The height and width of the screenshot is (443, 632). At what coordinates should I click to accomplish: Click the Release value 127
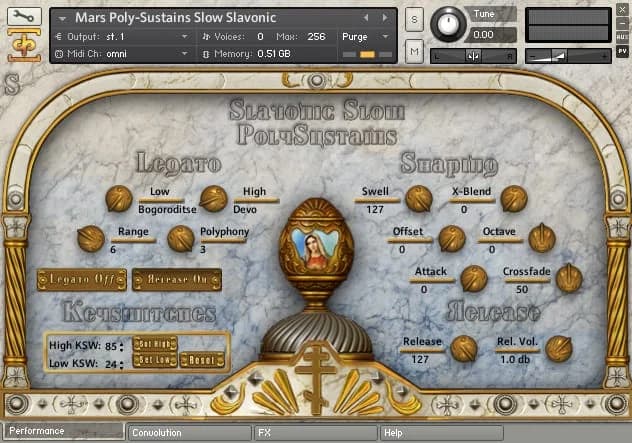tap(420, 360)
